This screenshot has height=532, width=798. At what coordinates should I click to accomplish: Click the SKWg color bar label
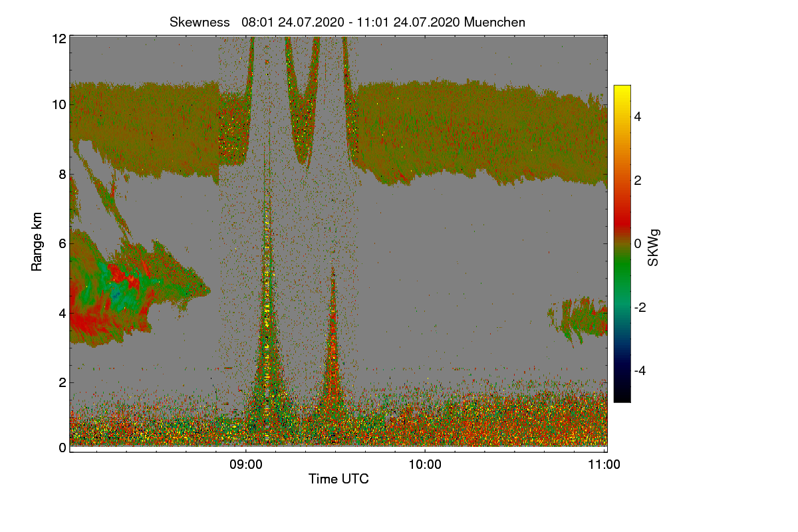[654, 247]
